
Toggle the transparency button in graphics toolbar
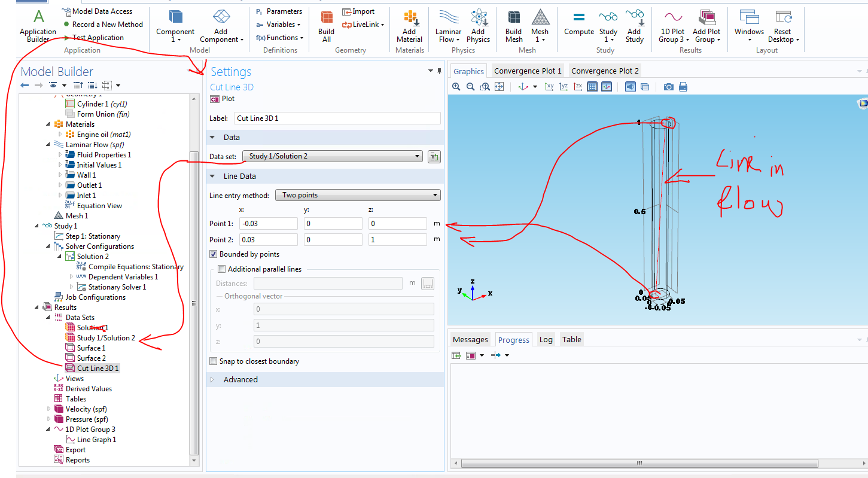(x=645, y=87)
